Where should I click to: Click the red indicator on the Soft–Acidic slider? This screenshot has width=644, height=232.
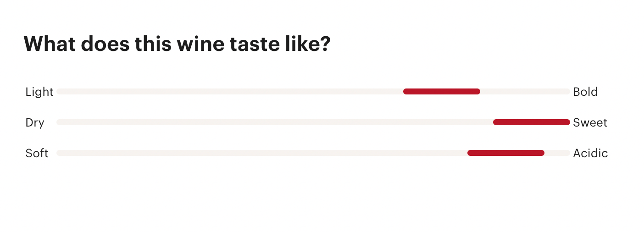[505, 153]
